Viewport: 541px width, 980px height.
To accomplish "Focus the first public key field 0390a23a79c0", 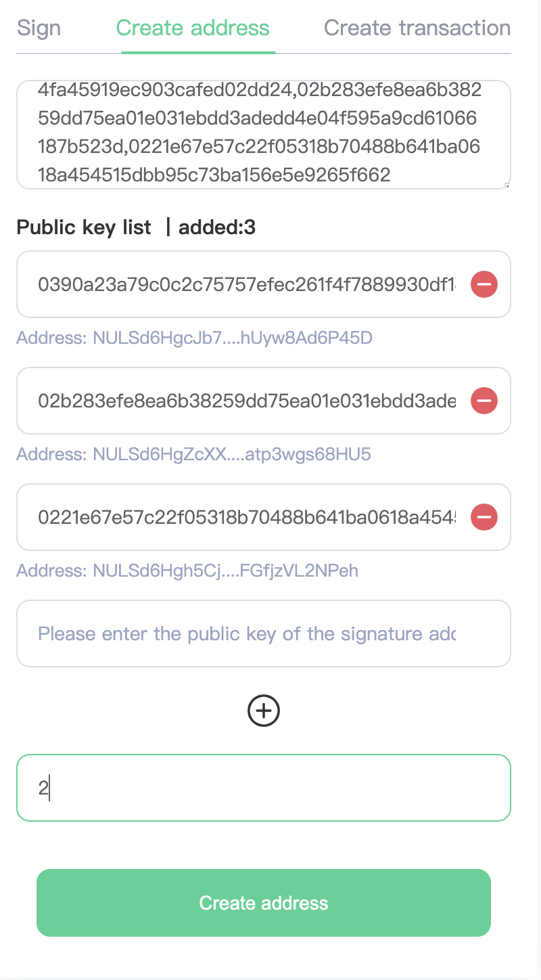I will point(247,284).
